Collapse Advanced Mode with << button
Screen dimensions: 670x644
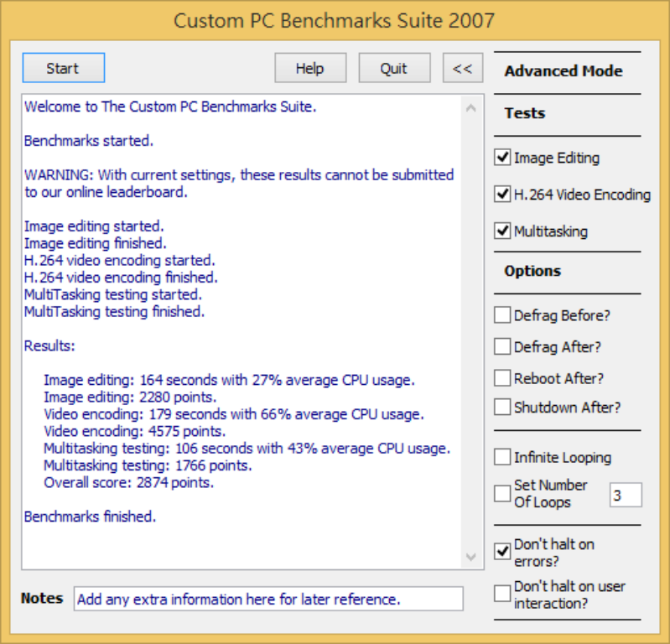pyautogui.click(x=462, y=69)
